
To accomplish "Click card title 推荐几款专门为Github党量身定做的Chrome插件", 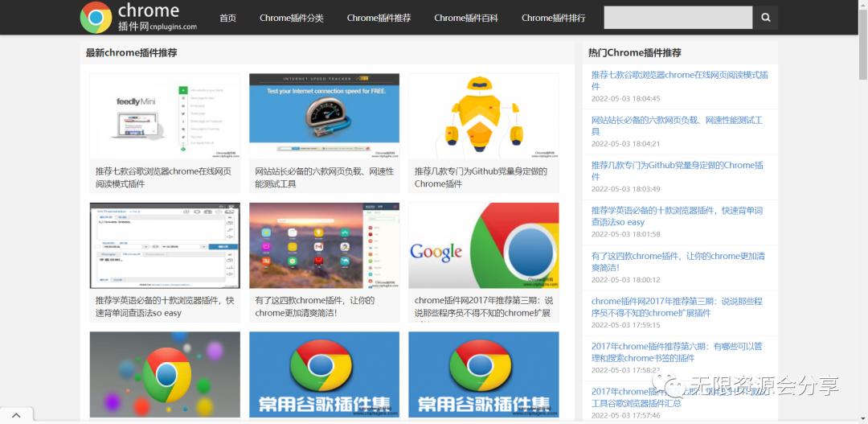I will point(481,177).
